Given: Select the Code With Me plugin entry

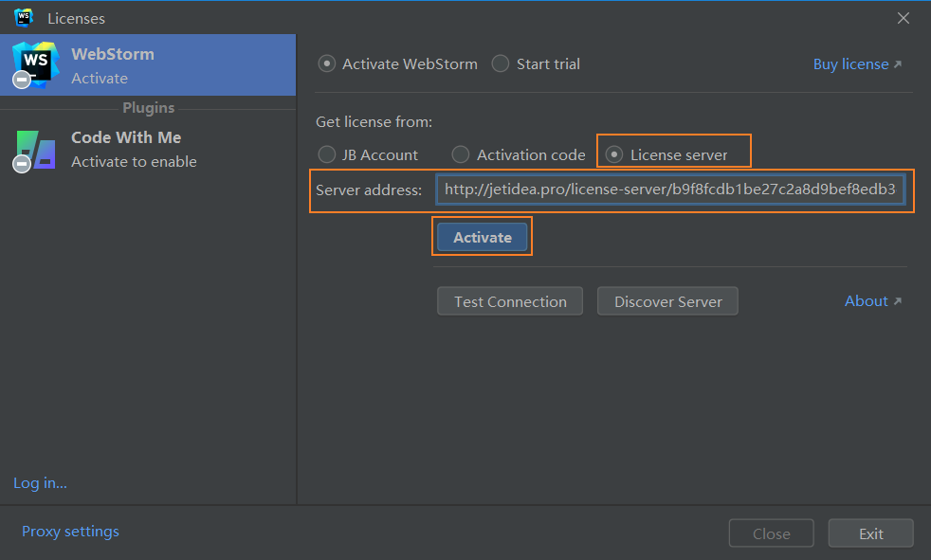Looking at the screenshot, I should tap(148, 150).
